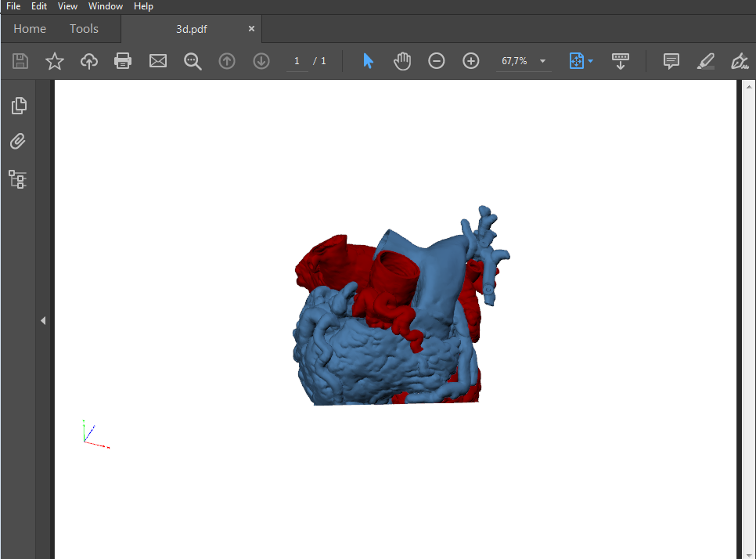Viewport: 756px width, 559px height.
Task: Open the View menu
Action: click(x=67, y=6)
